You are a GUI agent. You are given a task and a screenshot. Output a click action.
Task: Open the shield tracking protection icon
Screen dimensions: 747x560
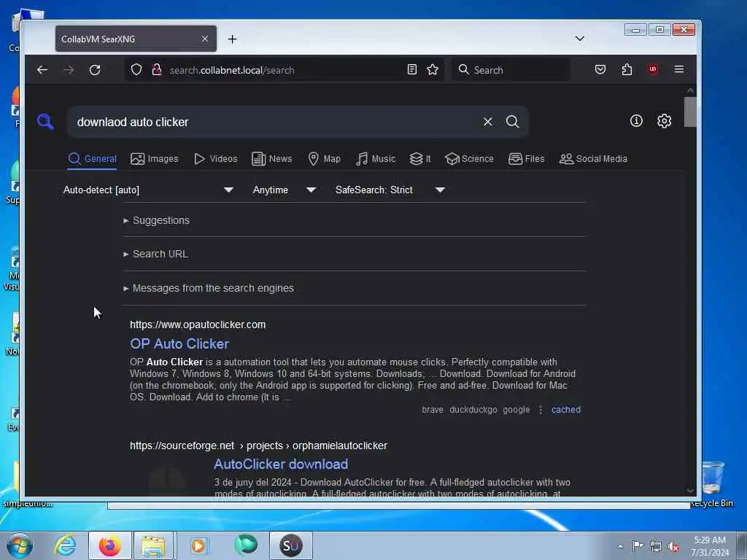coord(136,70)
